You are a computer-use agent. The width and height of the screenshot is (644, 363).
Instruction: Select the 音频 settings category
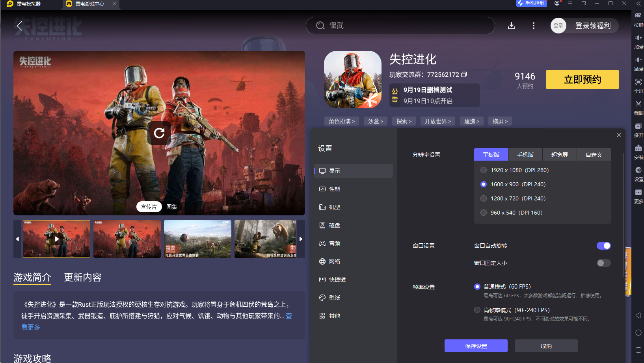coord(335,243)
